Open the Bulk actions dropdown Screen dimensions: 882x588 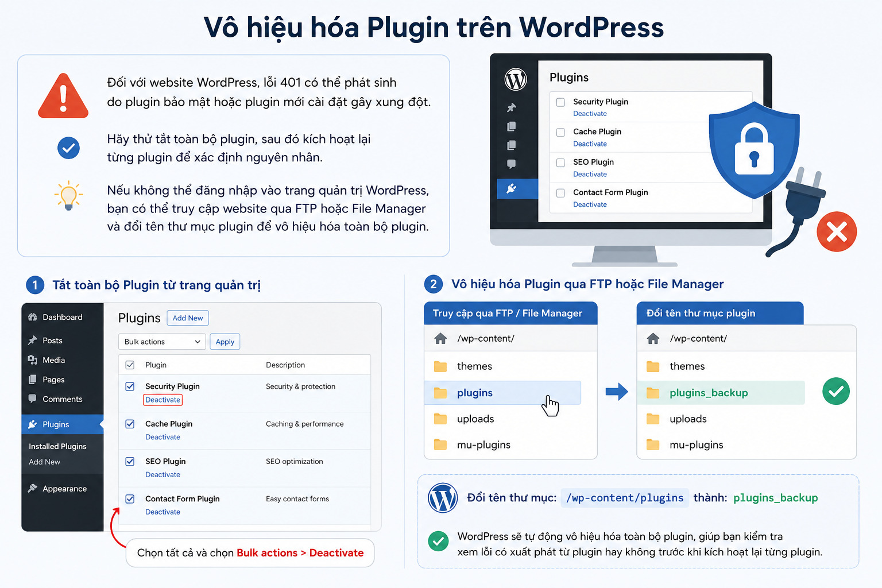tap(162, 342)
